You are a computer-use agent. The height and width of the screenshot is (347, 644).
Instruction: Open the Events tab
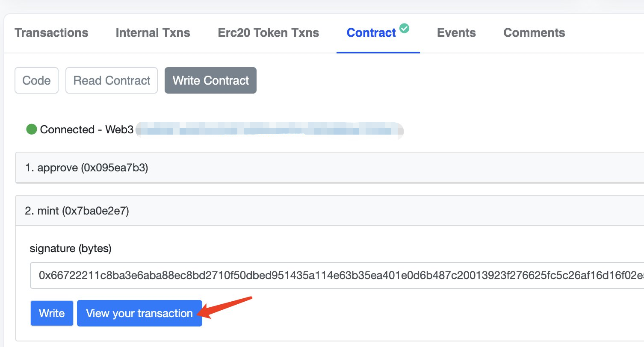456,33
